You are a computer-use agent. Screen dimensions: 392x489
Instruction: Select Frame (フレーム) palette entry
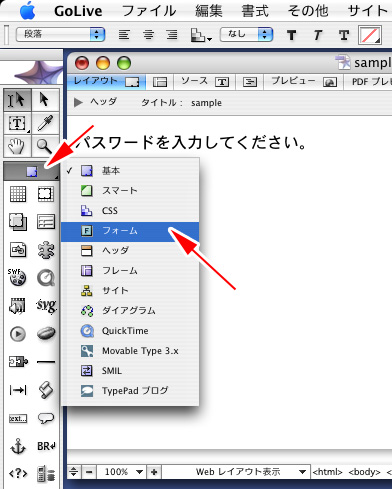(130, 271)
